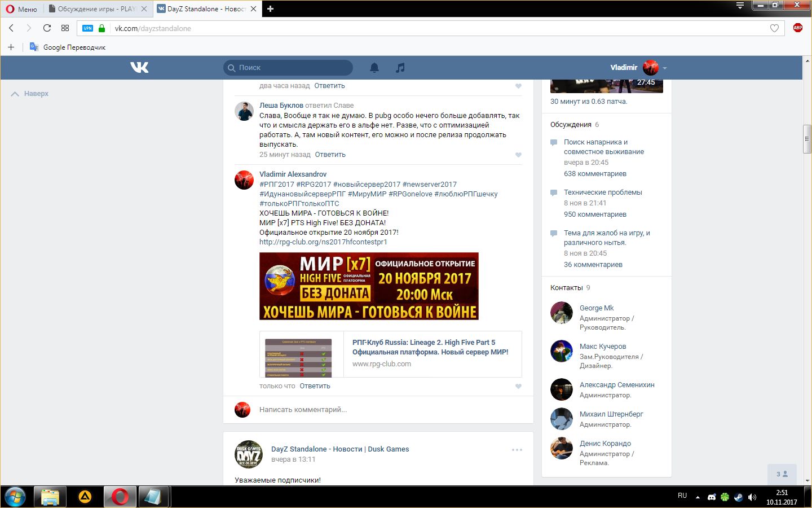Toggle the VPN badge in address bar

pos(87,28)
